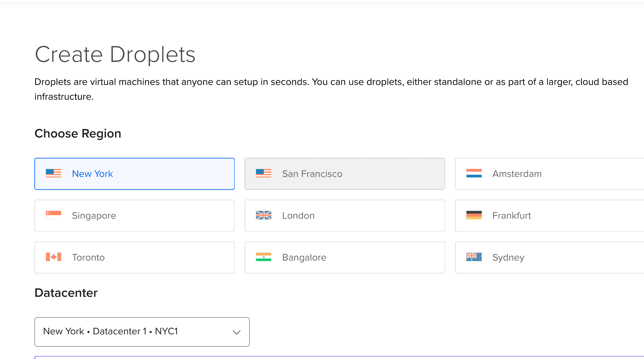Select the Frankfurt region label
This screenshot has height=359, width=644.
pos(511,215)
